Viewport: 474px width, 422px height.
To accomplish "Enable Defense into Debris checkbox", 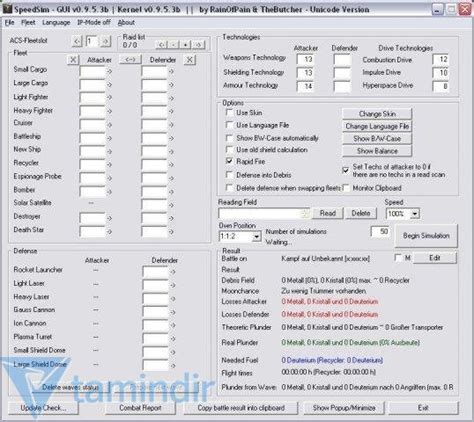I will point(229,175).
